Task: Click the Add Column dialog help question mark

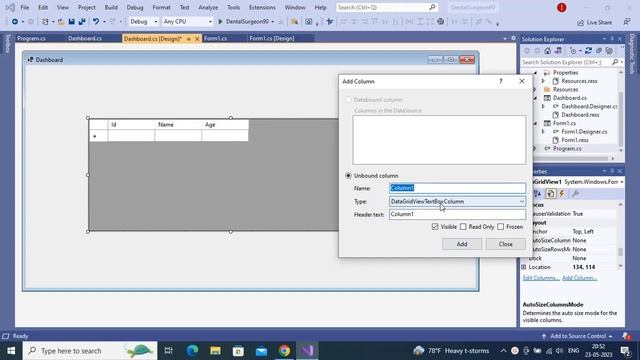Action: click(501, 81)
